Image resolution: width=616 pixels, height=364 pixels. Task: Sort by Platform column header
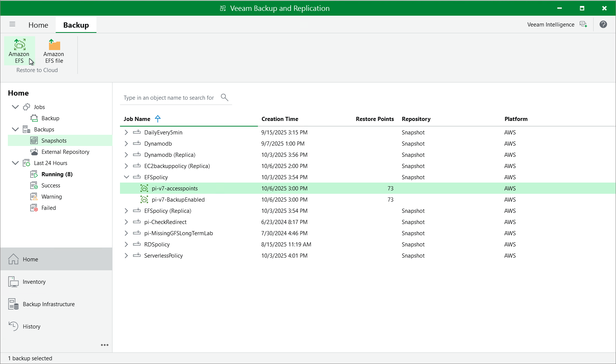click(x=516, y=119)
